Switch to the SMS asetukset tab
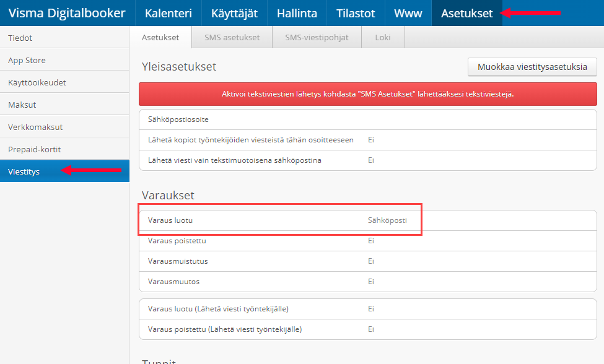 tap(232, 37)
